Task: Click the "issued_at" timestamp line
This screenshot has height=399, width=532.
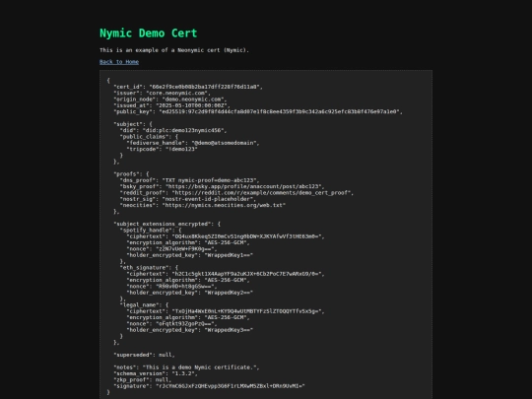Action: tap(171, 105)
